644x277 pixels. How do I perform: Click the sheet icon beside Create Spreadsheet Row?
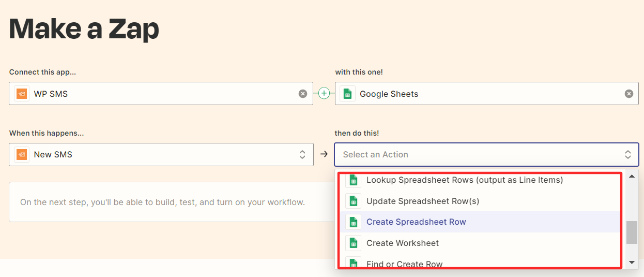(x=353, y=222)
